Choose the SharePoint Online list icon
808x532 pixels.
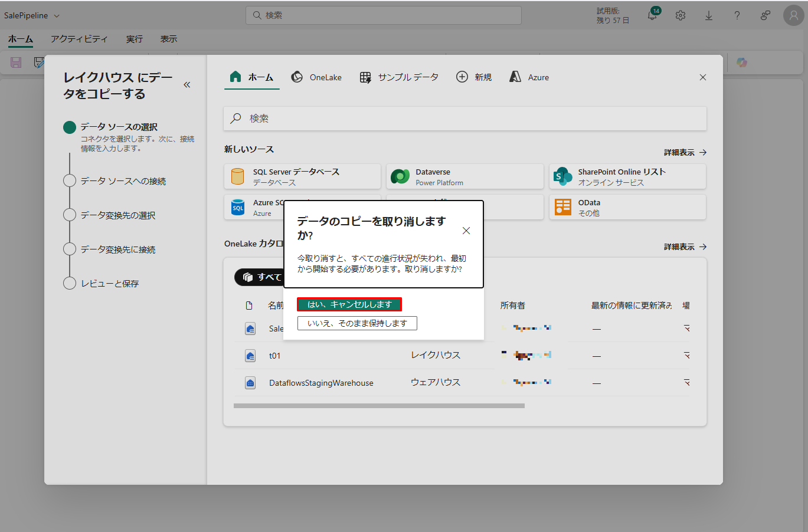(x=563, y=176)
